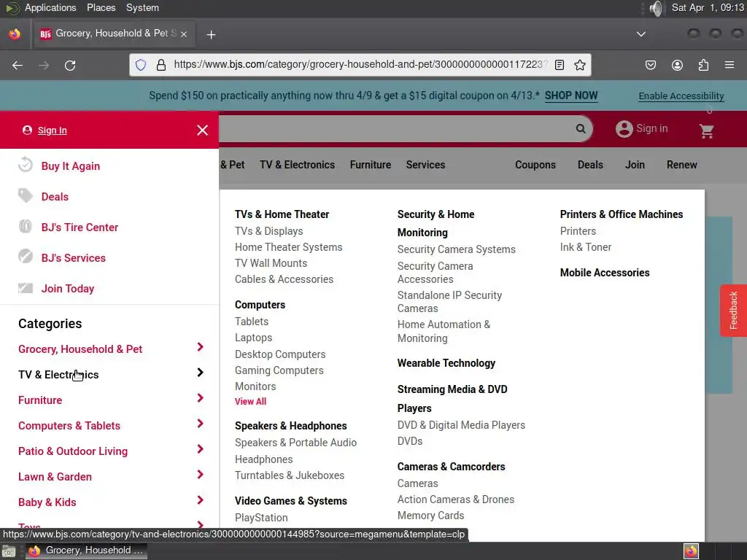Open the Places menu

click(101, 7)
